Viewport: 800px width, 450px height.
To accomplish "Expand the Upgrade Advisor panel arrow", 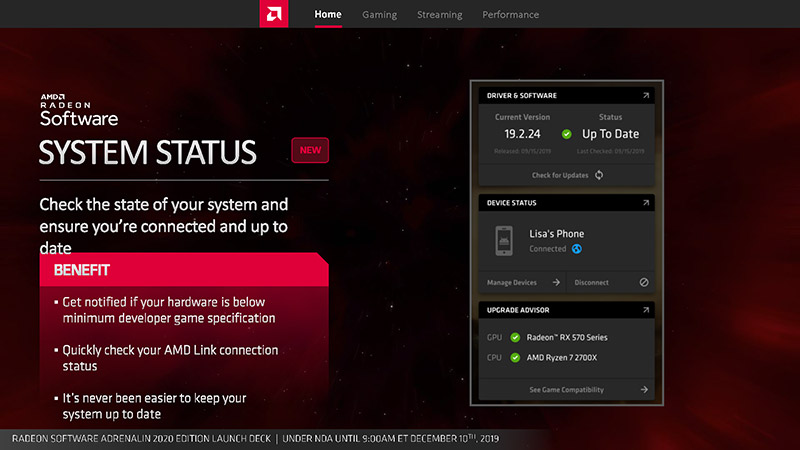I will pyautogui.click(x=646, y=310).
